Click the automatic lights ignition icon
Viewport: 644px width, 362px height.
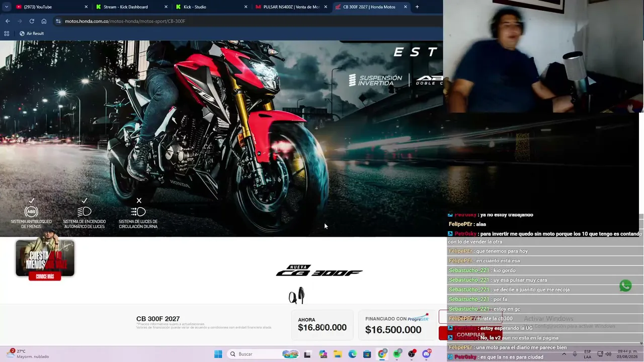(84, 212)
